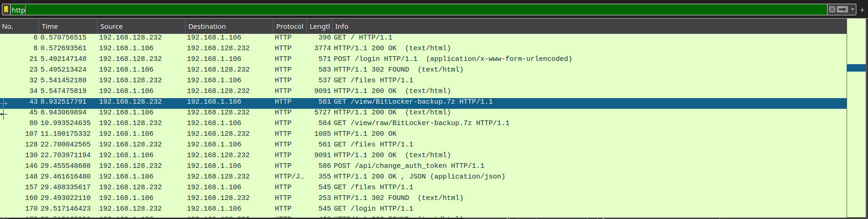The height and width of the screenshot is (219, 868).
Task: Apply the display filter with arrow button
Action: click(x=842, y=9)
